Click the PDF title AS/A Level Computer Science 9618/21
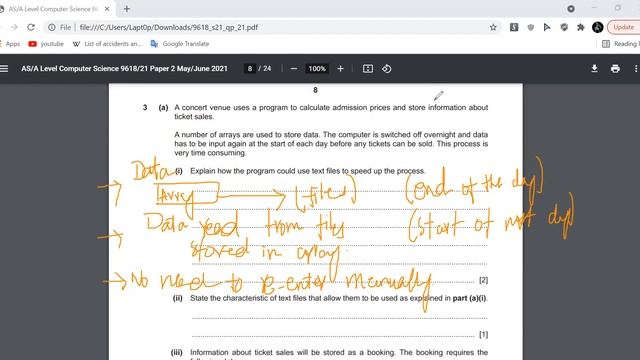The height and width of the screenshot is (360, 640). point(124,69)
